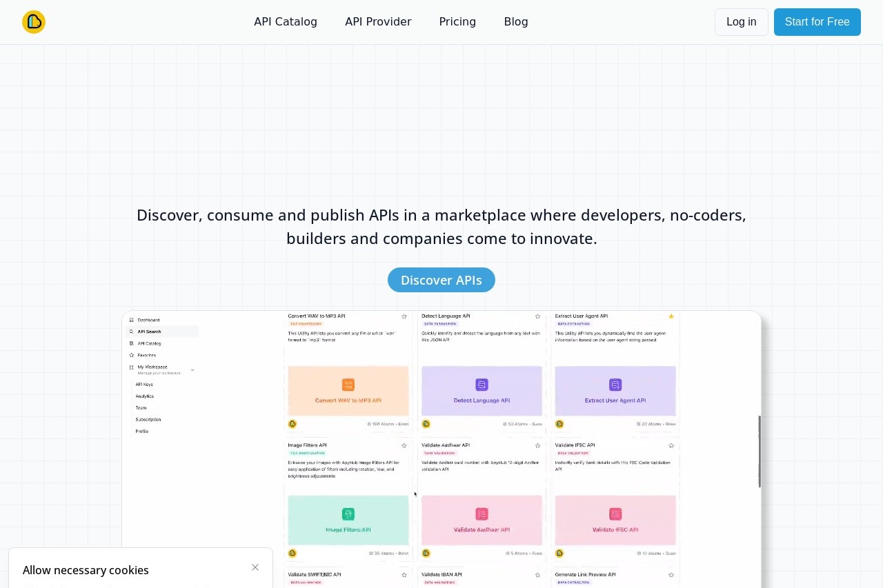Image resolution: width=883 pixels, height=588 pixels.
Task: Click Data Validation tag on Validate Aadhaar card
Action: (x=439, y=454)
